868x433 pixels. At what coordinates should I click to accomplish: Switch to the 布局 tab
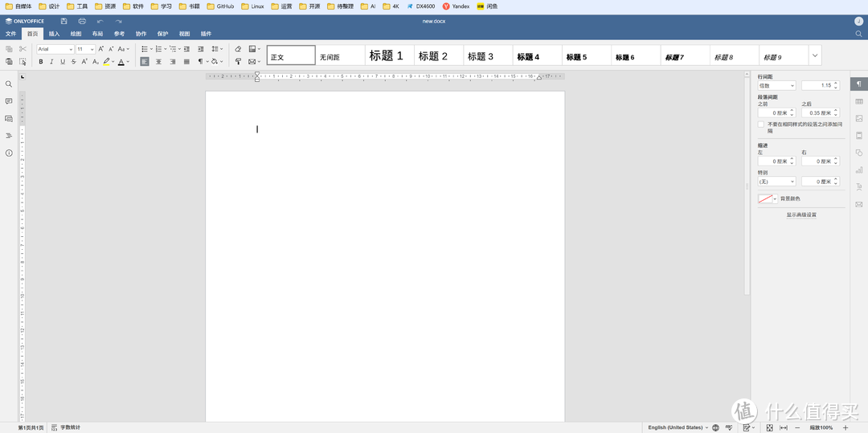point(97,34)
